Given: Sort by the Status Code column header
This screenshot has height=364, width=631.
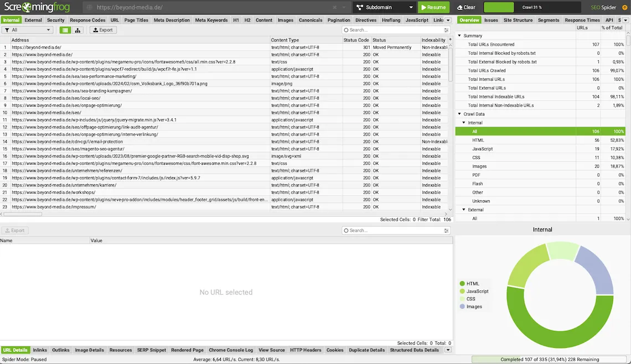Looking at the screenshot, I should [x=356, y=40].
